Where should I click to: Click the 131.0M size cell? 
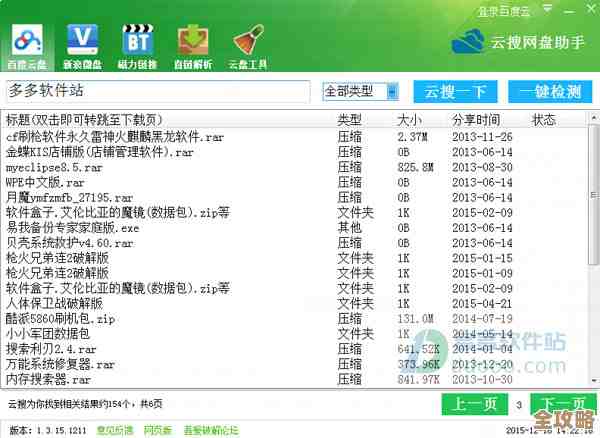tap(416, 319)
